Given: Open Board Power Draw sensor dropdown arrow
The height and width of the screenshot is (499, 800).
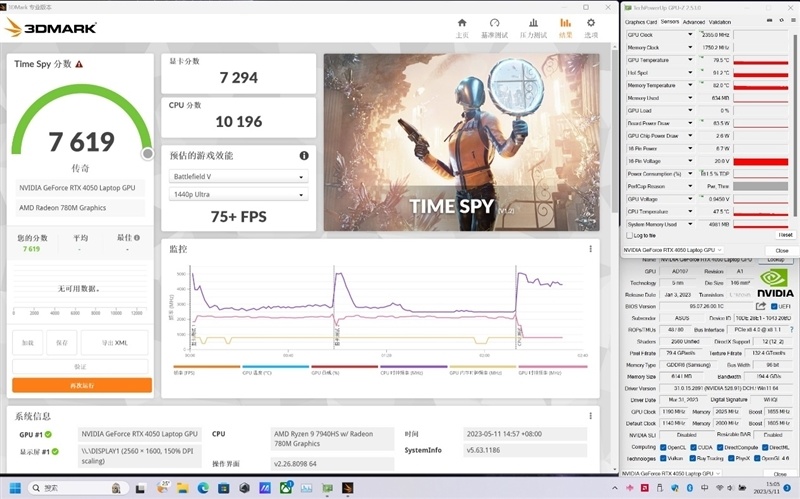Looking at the screenshot, I should click(x=690, y=123).
